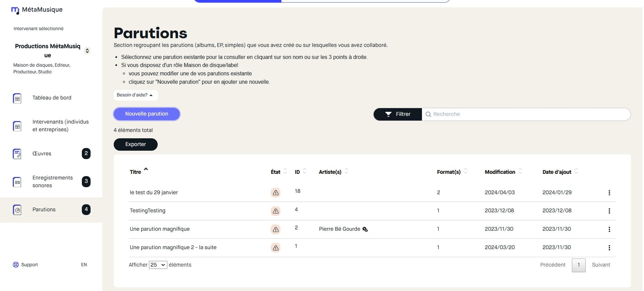
Task: Toggle sort on the Titre column
Action: pos(146,169)
